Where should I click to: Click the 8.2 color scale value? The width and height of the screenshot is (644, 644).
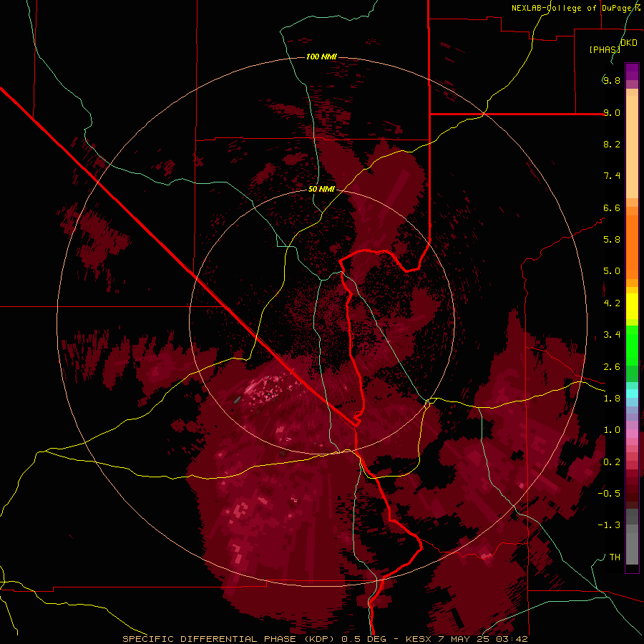612,144
